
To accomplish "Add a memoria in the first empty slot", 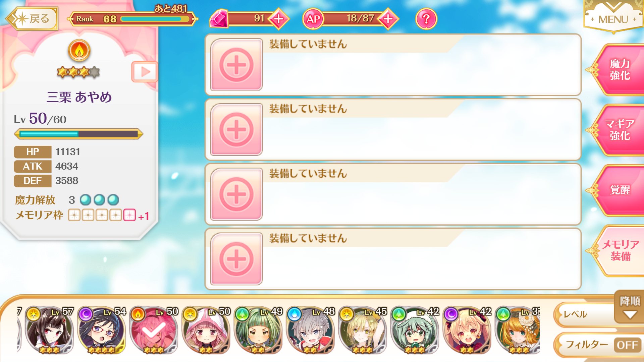I will point(236,65).
